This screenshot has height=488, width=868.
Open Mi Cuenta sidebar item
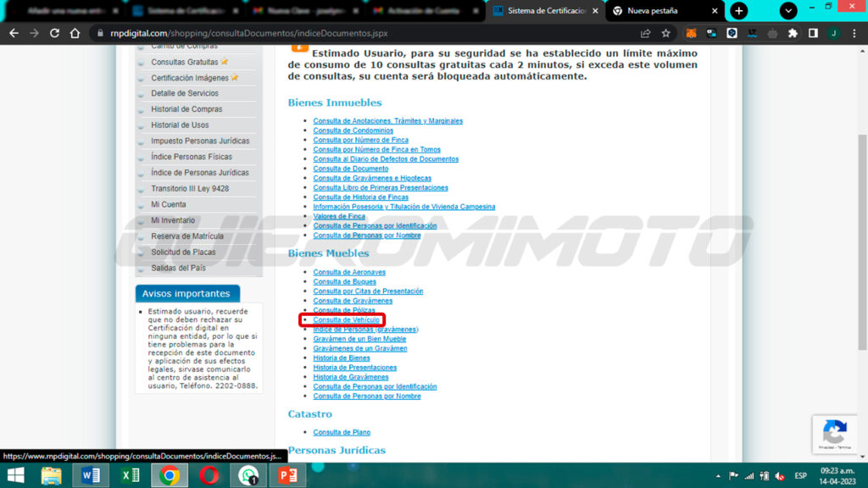[x=169, y=205]
